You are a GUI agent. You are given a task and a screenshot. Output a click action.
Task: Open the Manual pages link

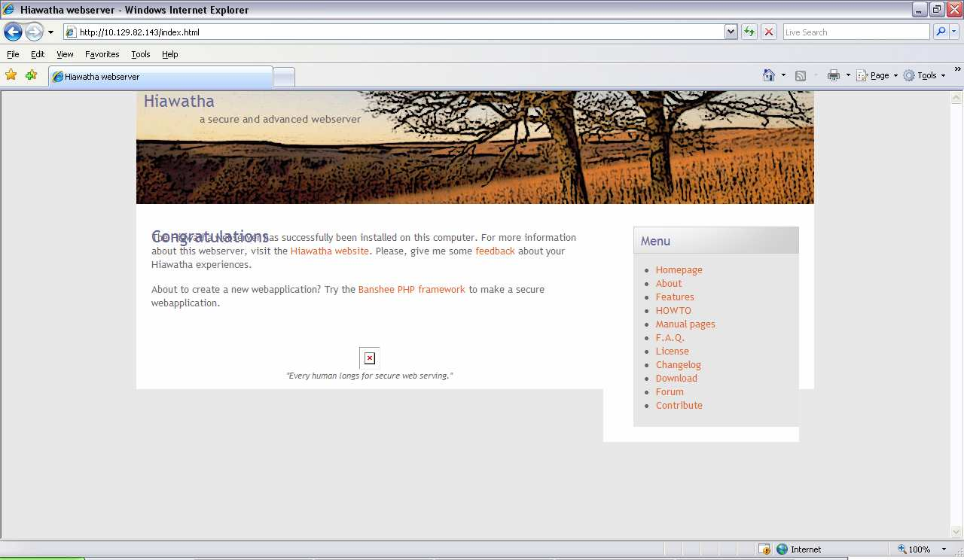pyautogui.click(x=685, y=324)
